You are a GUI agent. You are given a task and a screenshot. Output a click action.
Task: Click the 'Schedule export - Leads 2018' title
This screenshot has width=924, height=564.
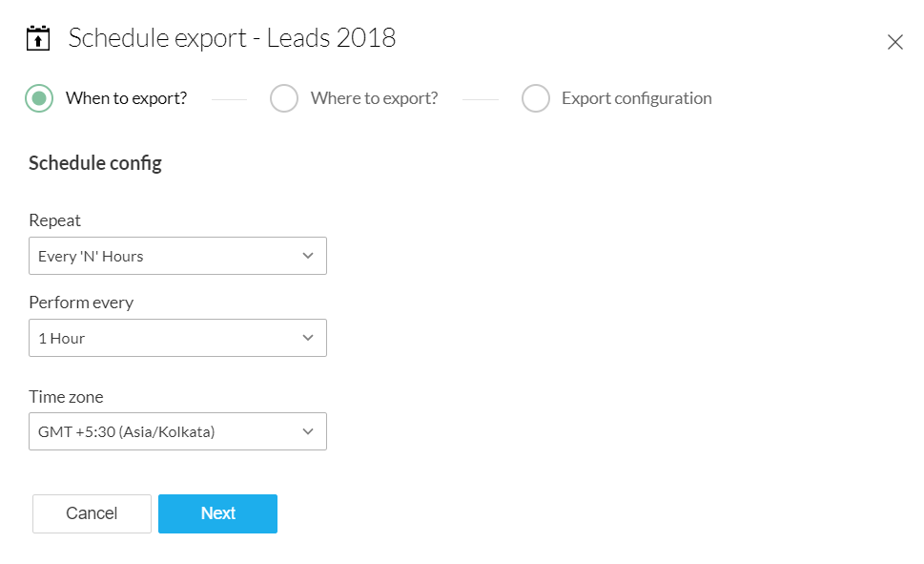coord(232,38)
